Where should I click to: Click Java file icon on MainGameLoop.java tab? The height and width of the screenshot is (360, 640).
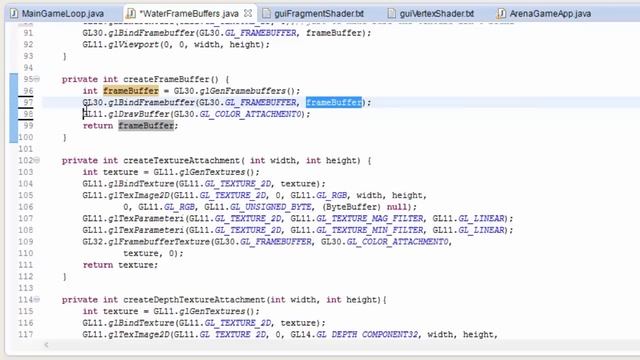coord(14,13)
